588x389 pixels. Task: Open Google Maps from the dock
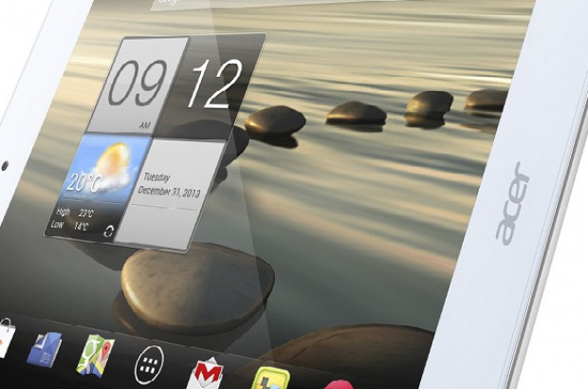tap(96, 354)
